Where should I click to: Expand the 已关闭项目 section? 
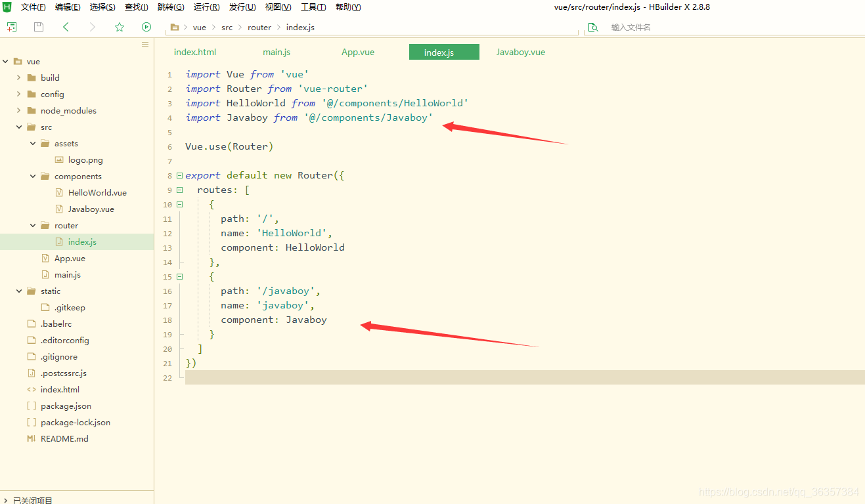[x=5, y=500]
